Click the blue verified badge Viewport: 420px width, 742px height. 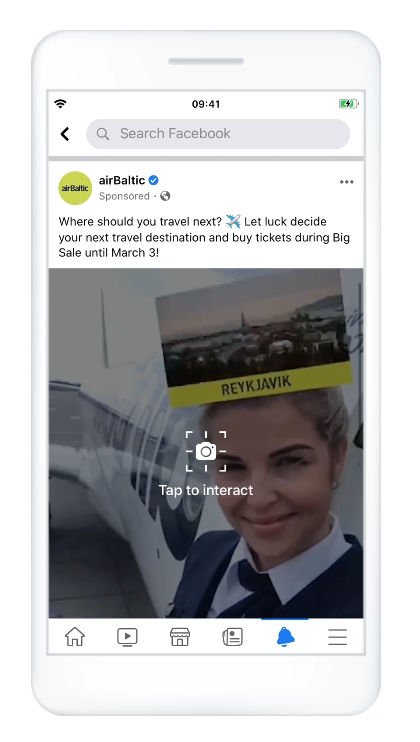coord(154,180)
